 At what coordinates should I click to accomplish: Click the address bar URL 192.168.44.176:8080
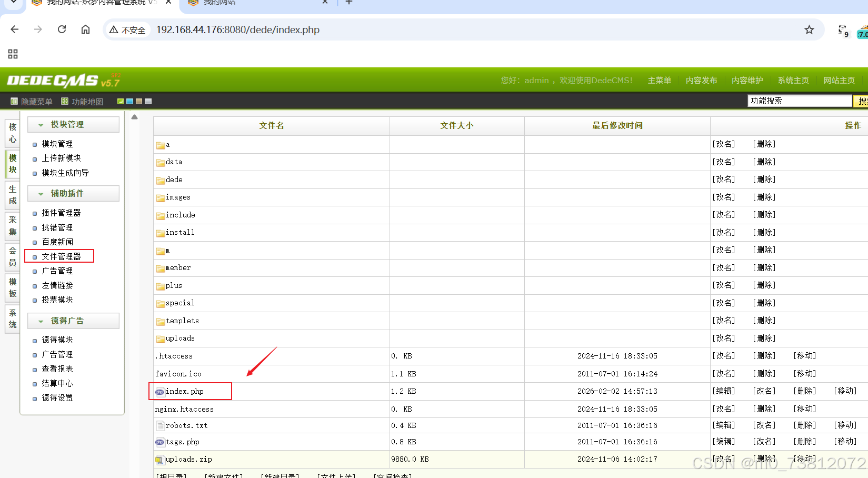(238, 30)
